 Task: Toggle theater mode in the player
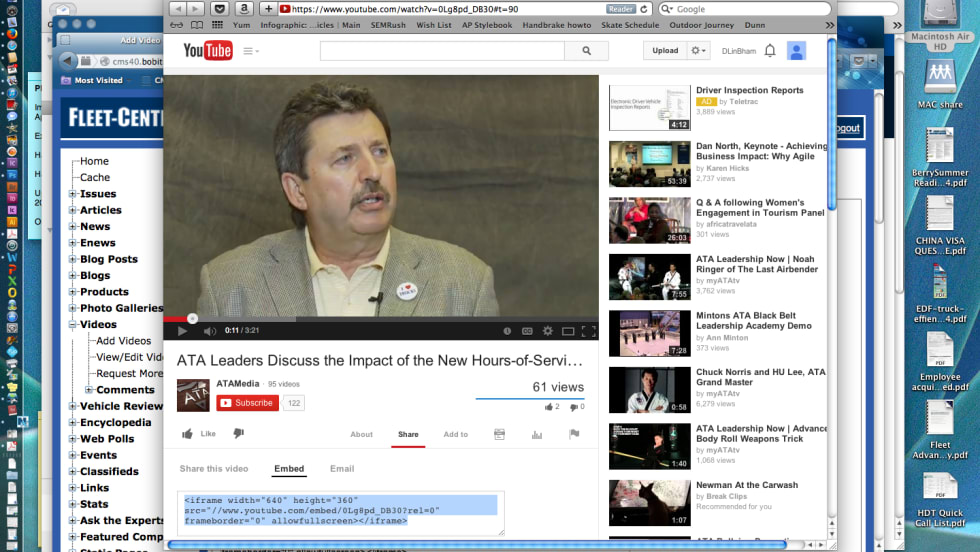[x=568, y=331]
